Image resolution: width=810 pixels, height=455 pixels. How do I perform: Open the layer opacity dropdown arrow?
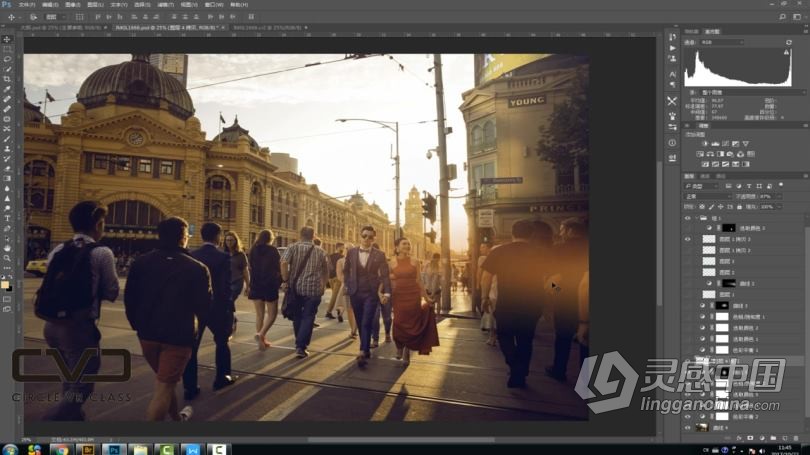point(778,196)
